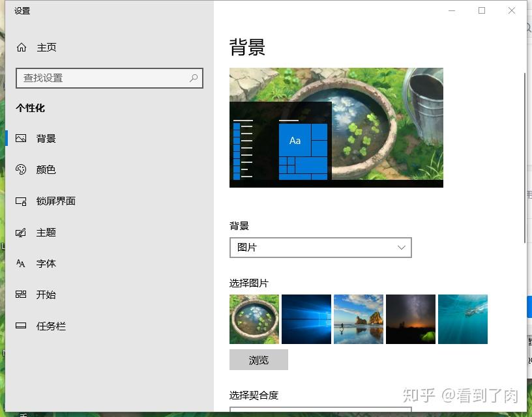The image size is (532, 417).
Task: Click the 锁屏界面 (Lock screen) icon
Action: point(20,201)
